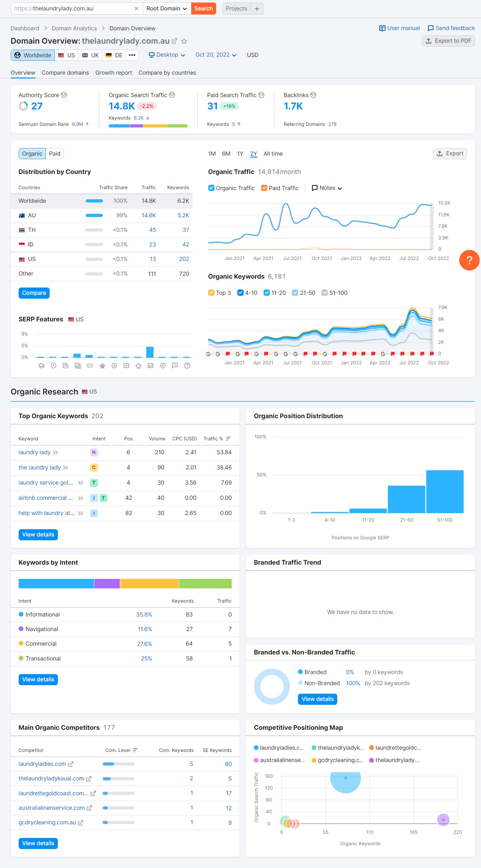Open thelaundrylady.com.au external link icon
This screenshot has width=481, height=868.
click(174, 41)
